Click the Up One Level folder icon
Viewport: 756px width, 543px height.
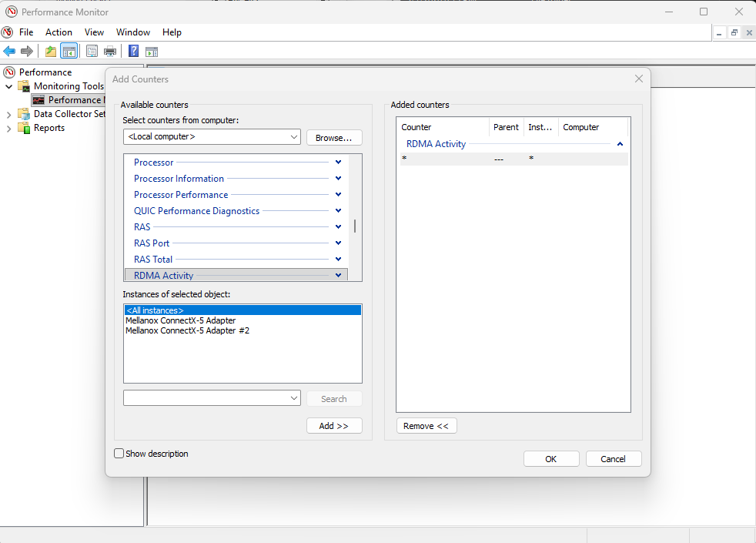pos(51,52)
